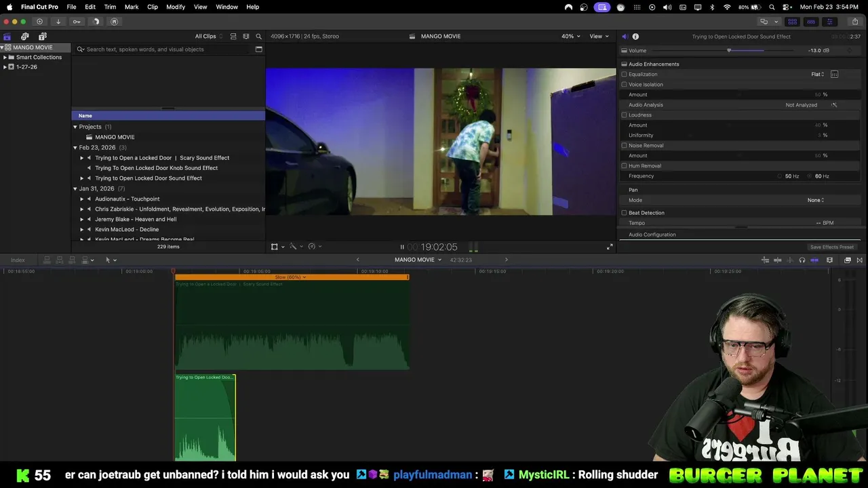Adjust the Volume slider
This screenshot has width=868, height=488.
point(730,51)
